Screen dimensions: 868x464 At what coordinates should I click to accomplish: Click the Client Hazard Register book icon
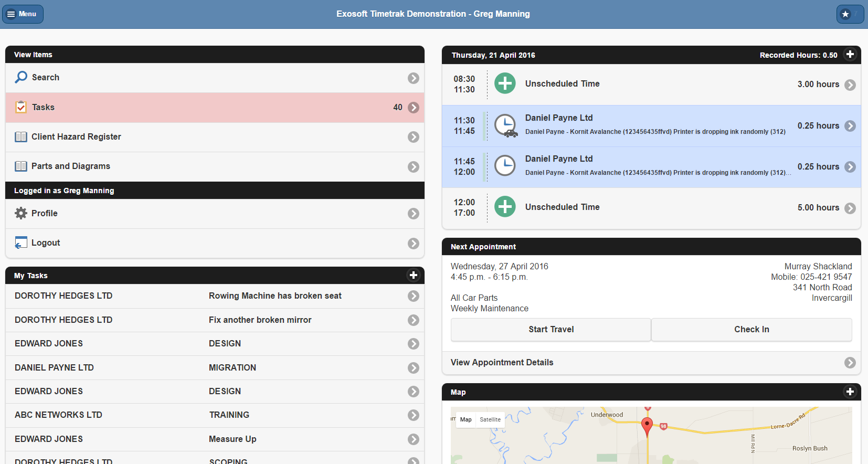(x=21, y=137)
